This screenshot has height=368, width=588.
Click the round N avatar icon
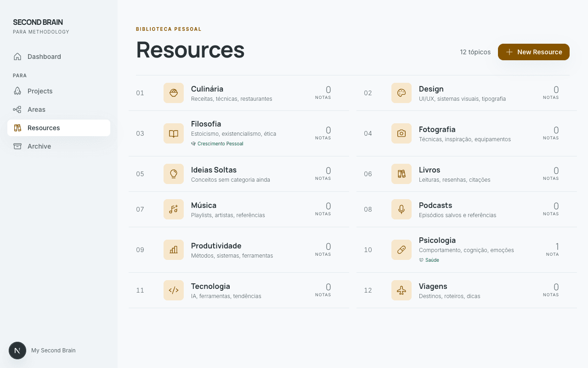click(17, 351)
